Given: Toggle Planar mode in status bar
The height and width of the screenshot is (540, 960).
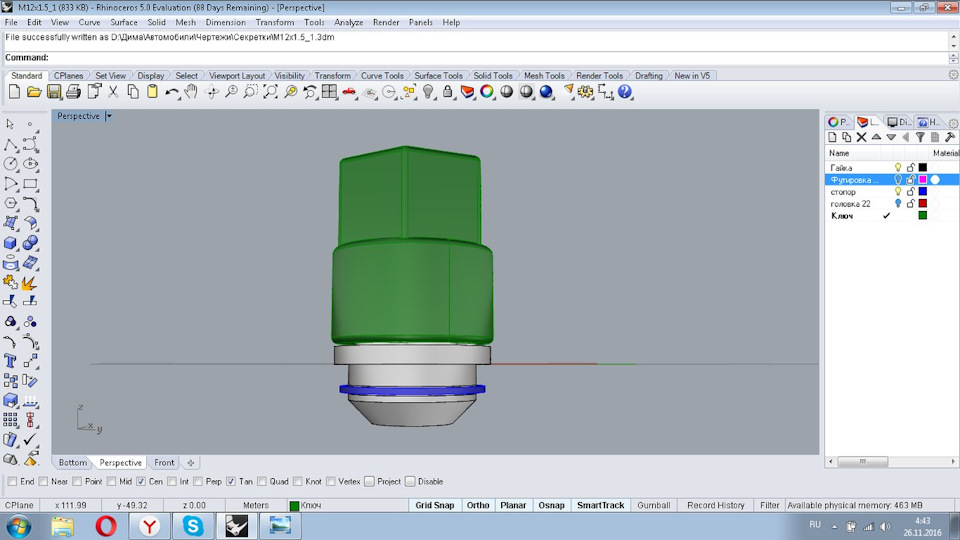Looking at the screenshot, I should [513, 506].
